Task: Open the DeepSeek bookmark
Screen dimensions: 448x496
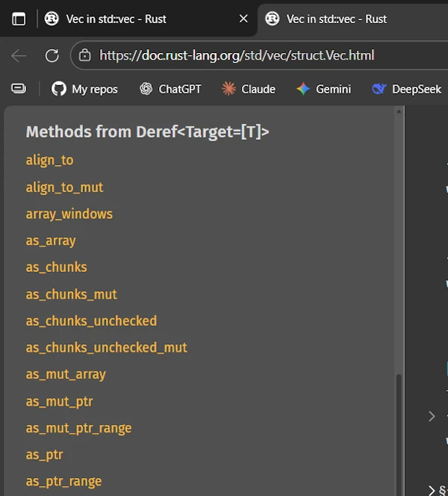Action: point(409,89)
